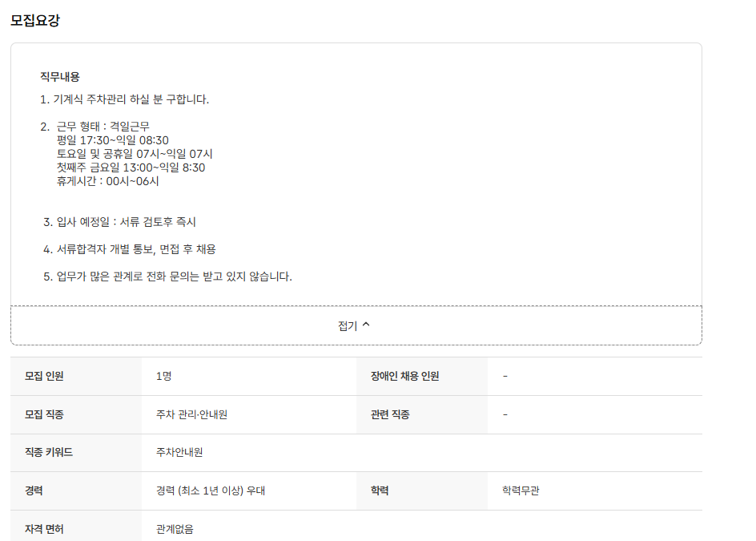
Task: Click the 관계없음 license value
Action: coord(175,529)
